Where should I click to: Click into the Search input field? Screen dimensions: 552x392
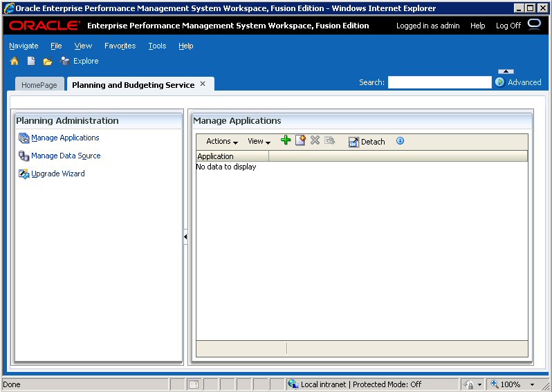(x=440, y=82)
